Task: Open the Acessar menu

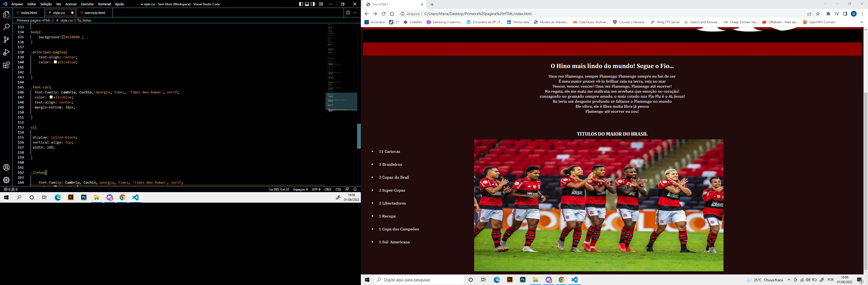Action: (x=71, y=4)
